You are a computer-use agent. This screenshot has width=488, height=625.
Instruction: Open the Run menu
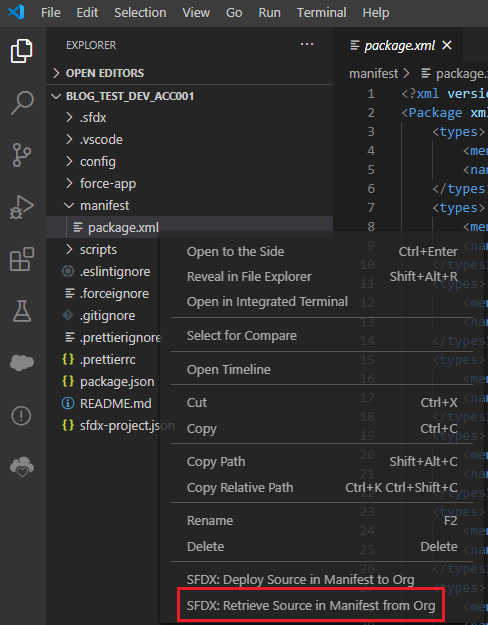(x=270, y=13)
